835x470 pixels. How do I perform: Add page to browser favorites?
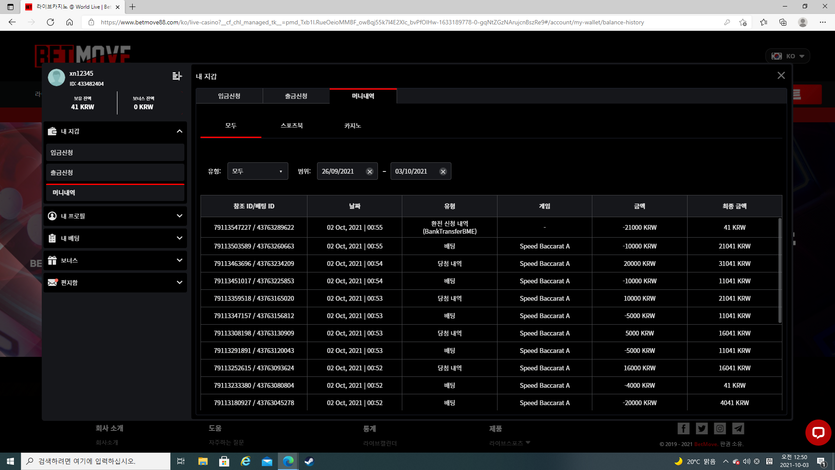pyautogui.click(x=743, y=22)
